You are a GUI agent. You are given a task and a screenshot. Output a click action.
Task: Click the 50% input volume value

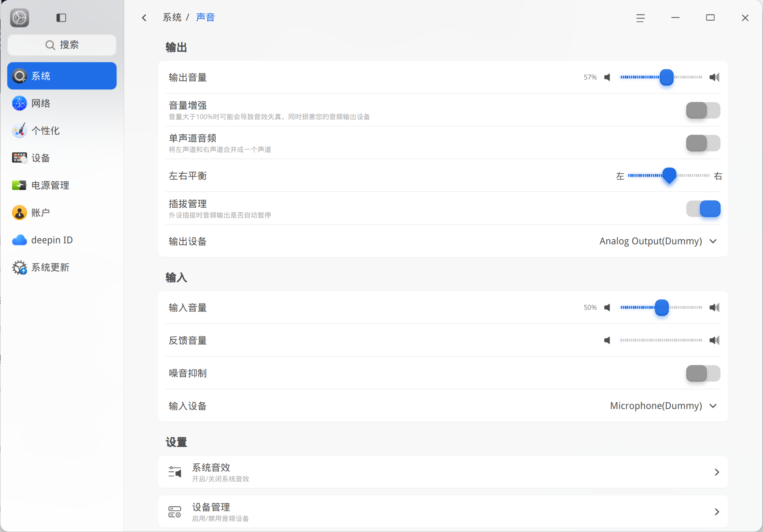590,308
